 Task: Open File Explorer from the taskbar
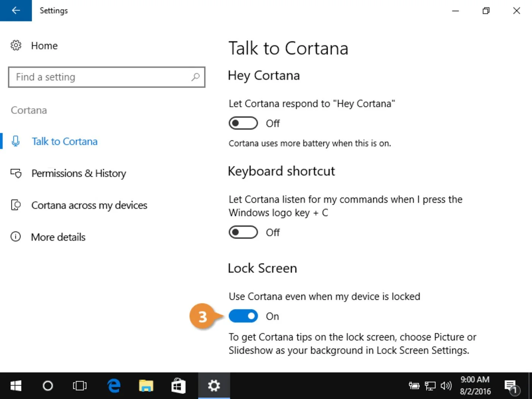(146, 386)
